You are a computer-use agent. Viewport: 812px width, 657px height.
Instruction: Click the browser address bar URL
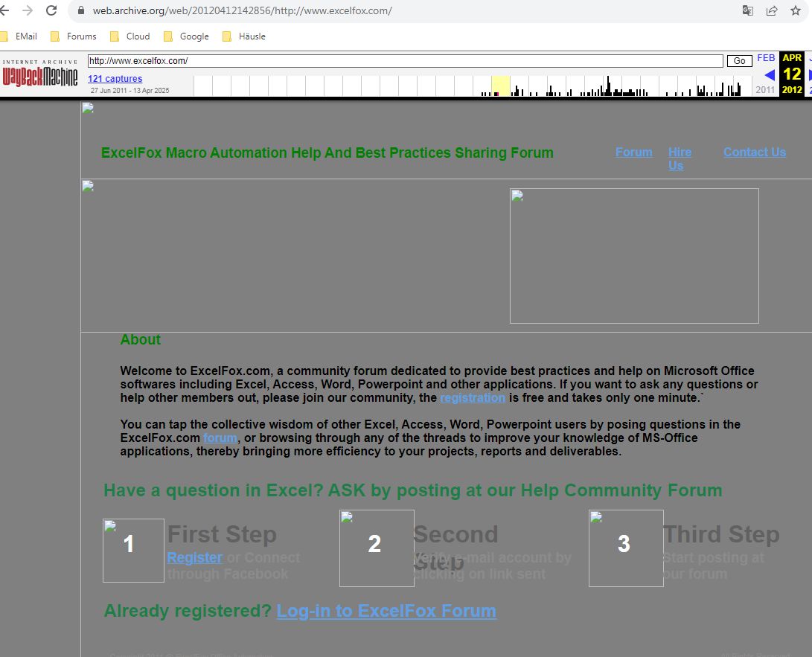click(243, 10)
